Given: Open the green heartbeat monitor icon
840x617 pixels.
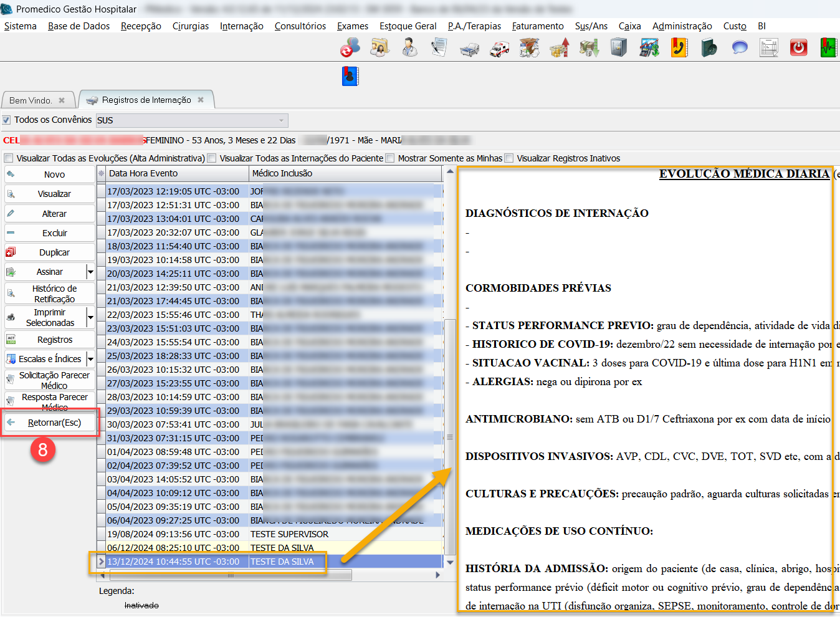Looking at the screenshot, I should click(x=828, y=48).
